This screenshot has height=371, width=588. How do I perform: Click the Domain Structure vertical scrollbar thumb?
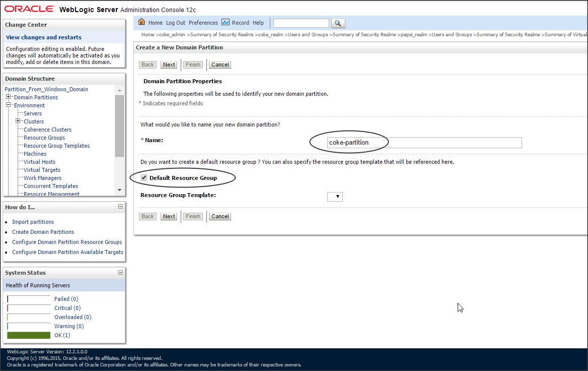[120, 126]
